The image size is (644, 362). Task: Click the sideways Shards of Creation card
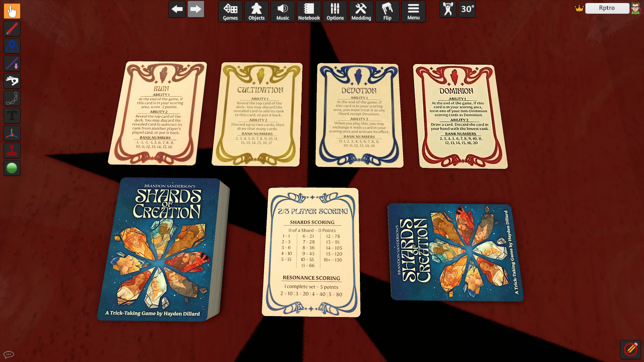[455, 252]
